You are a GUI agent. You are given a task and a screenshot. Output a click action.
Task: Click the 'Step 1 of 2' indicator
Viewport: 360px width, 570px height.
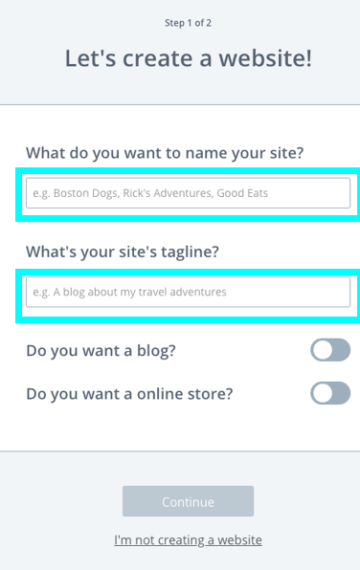click(x=188, y=23)
